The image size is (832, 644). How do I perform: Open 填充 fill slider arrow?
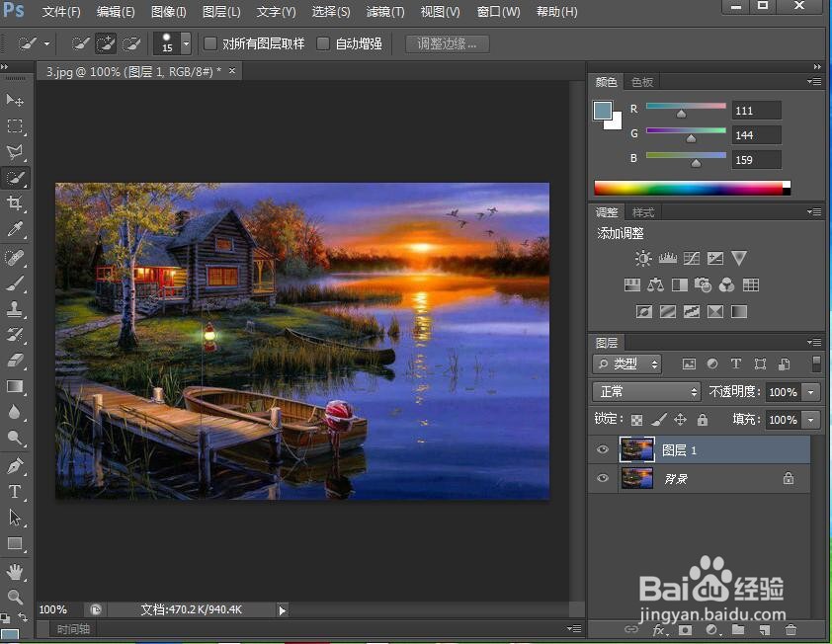[811, 420]
